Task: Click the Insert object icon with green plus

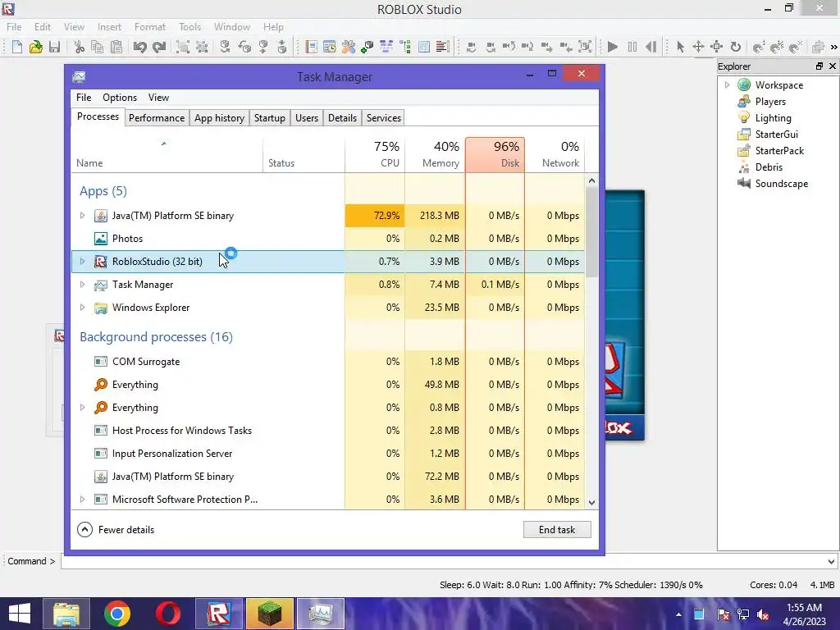Action: coord(367,47)
